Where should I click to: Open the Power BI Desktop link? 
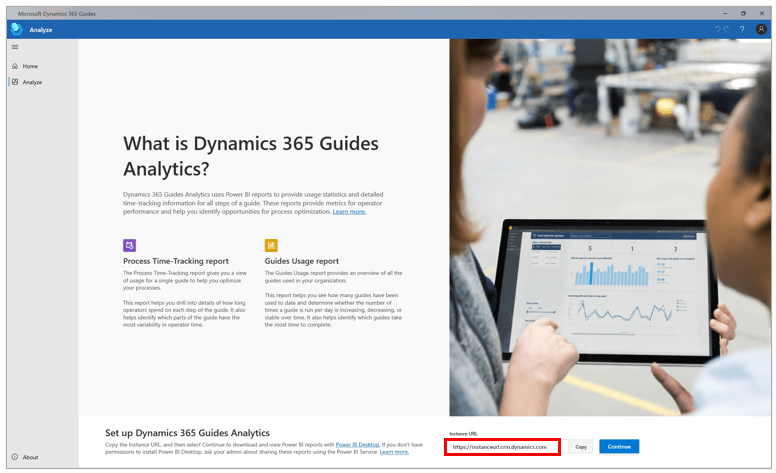[x=357, y=445]
